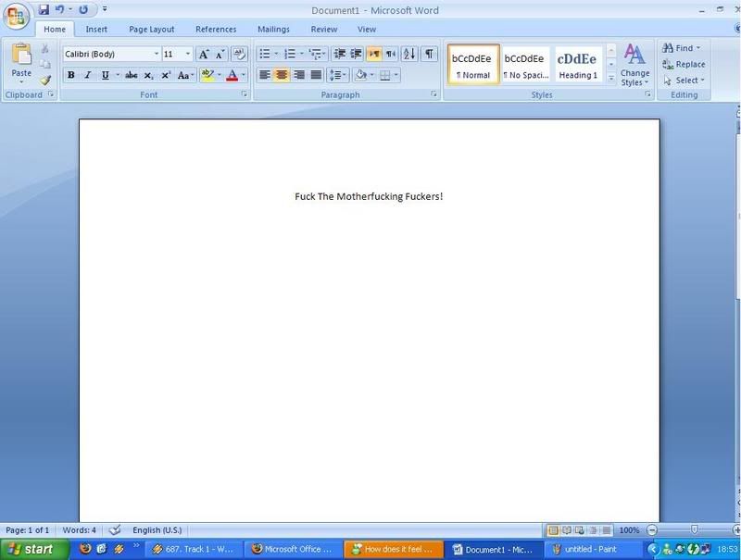Toggle Italic formatting
The width and height of the screenshot is (741, 560).
point(87,75)
